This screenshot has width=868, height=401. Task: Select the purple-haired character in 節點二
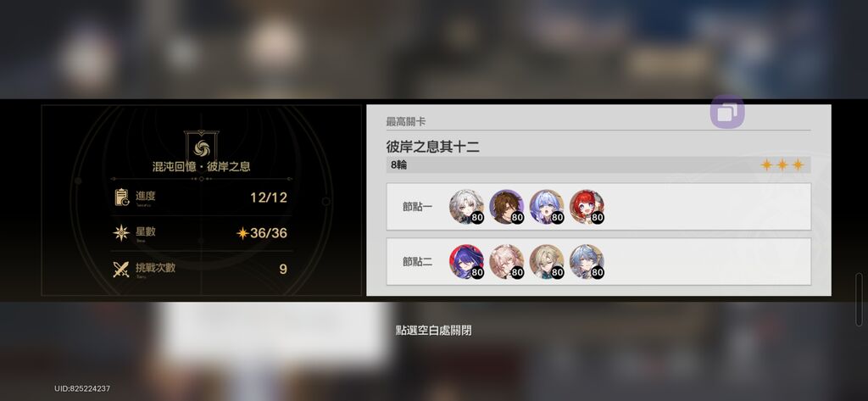(x=467, y=261)
